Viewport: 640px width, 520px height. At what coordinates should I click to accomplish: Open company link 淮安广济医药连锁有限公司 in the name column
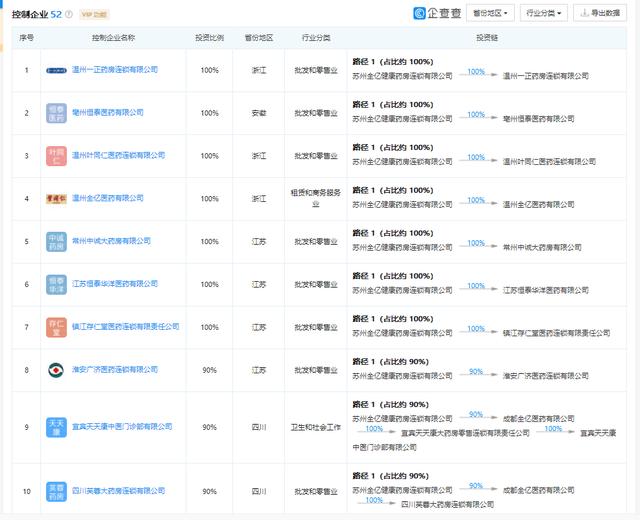point(115,370)
